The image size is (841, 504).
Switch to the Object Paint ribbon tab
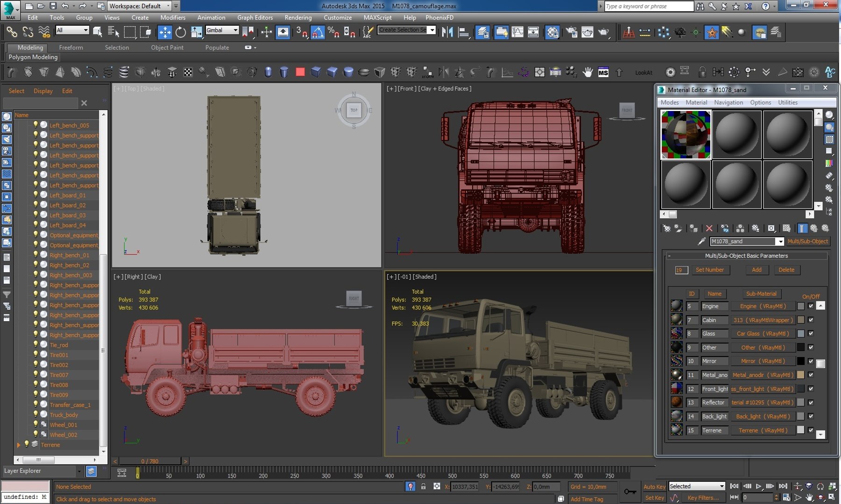coord(167,48)
